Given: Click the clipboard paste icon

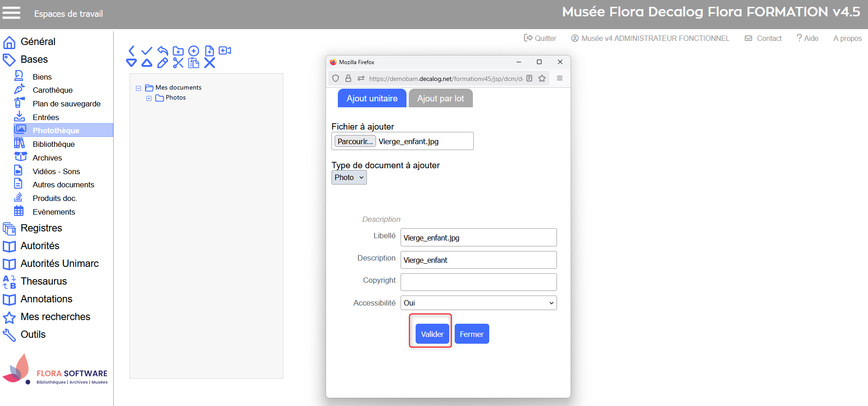Looking at the screenshot, I should coord(194,63).
